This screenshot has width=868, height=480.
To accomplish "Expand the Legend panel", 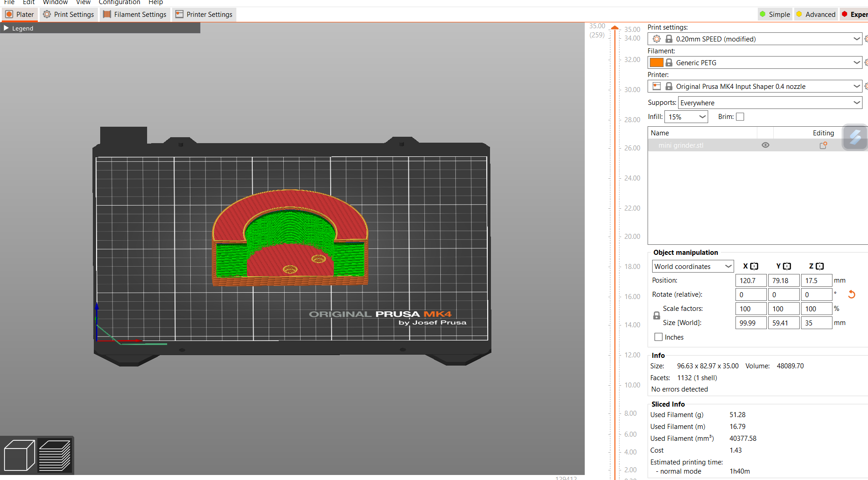I will [6, 28].
